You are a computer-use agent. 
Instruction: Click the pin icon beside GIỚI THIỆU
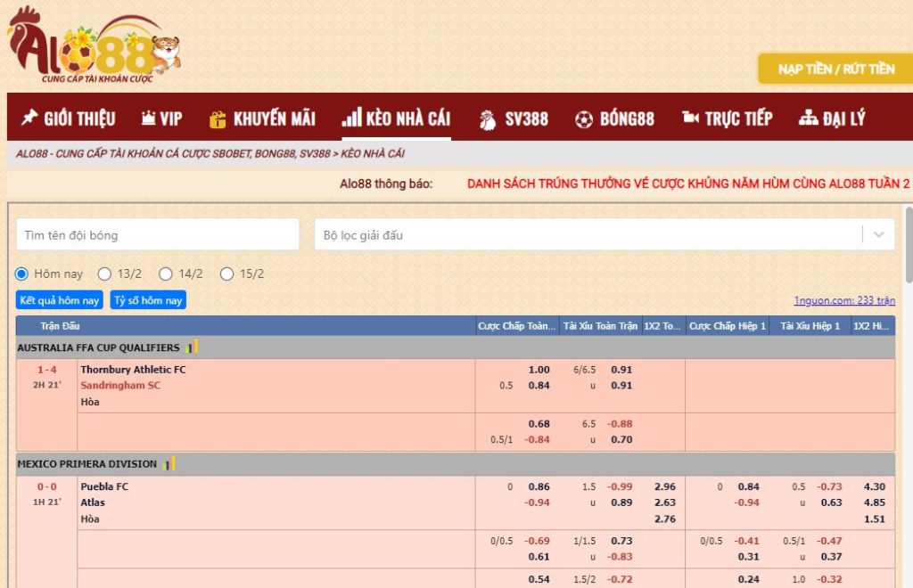29,118
